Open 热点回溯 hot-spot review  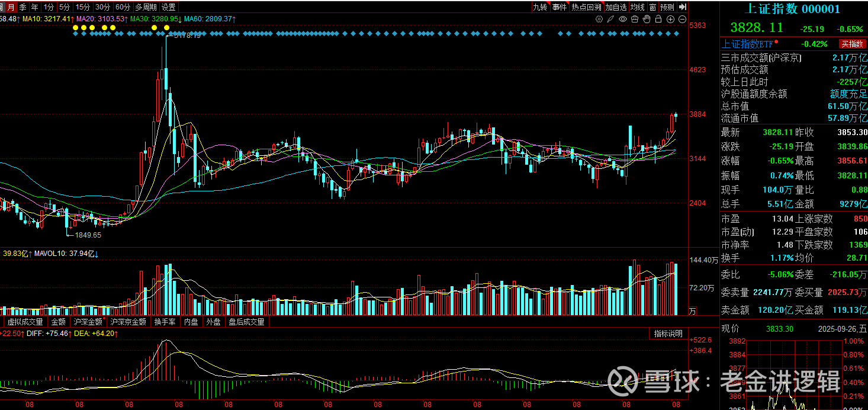587,7
